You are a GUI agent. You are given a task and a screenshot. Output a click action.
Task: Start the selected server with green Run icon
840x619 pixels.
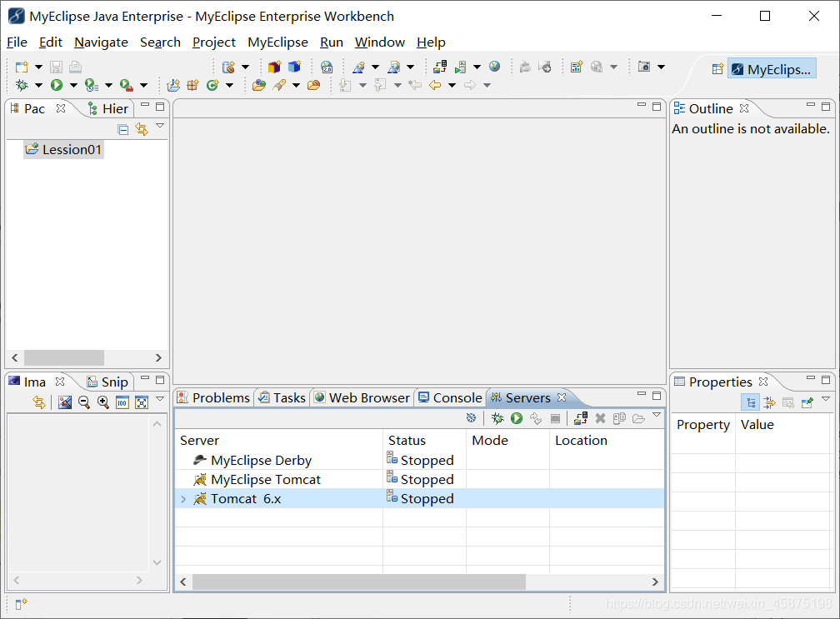point(517,418)
